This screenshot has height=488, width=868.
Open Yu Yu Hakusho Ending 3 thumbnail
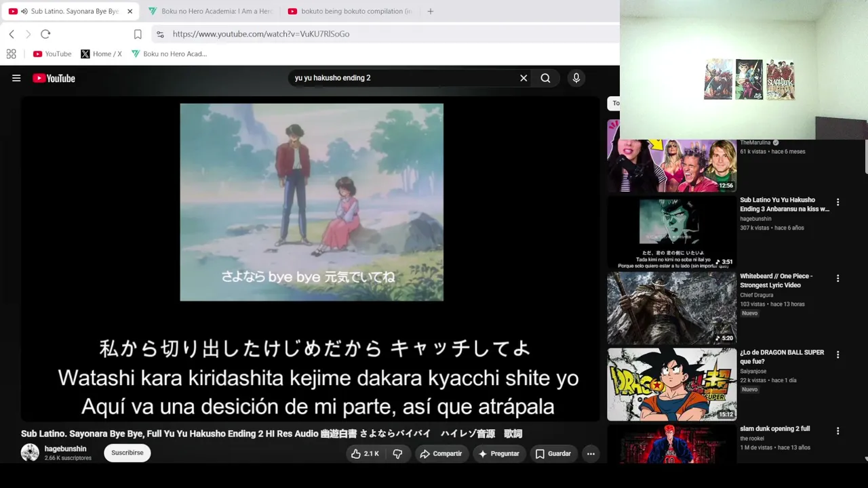coord(671,232)
